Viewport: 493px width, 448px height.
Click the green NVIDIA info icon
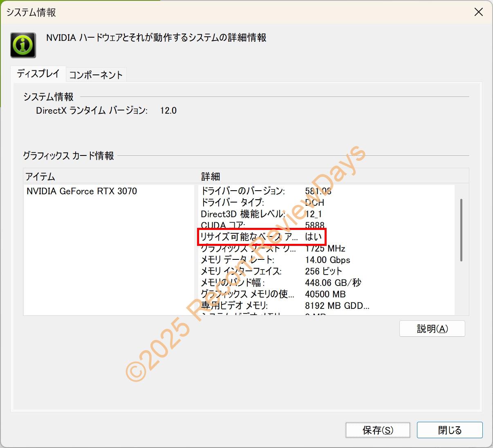click(x=23, y=45)
